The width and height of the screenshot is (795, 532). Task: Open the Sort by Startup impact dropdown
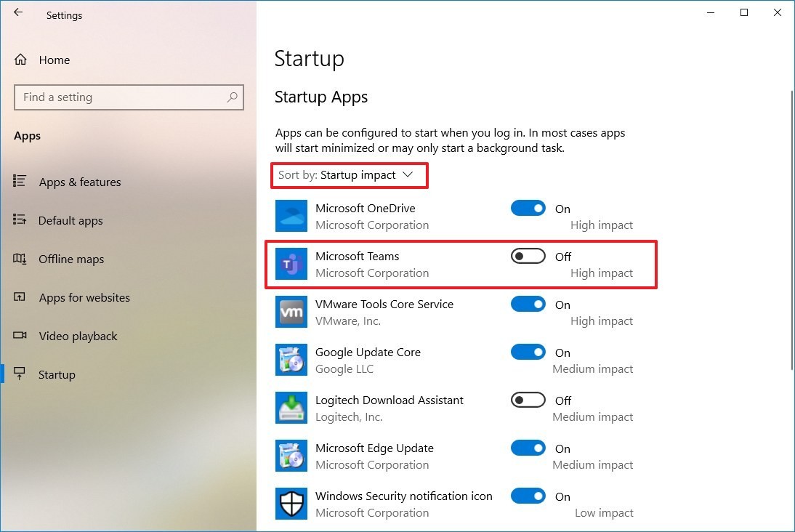pos(349,175)
